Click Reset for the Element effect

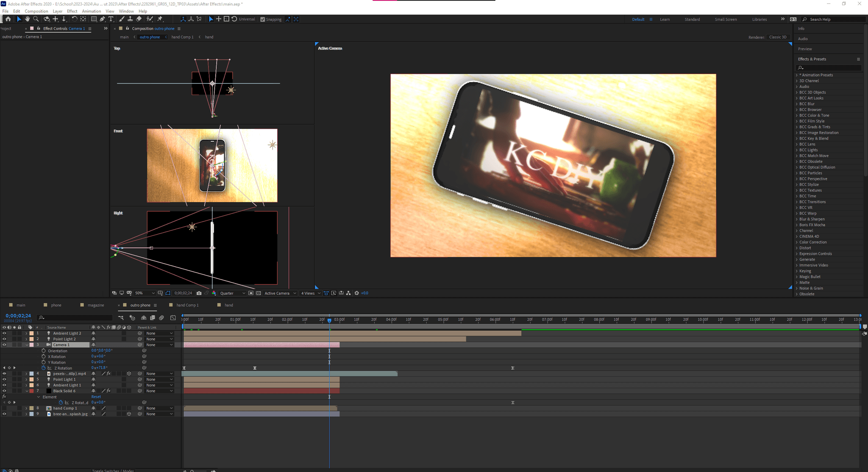[96, 397]
